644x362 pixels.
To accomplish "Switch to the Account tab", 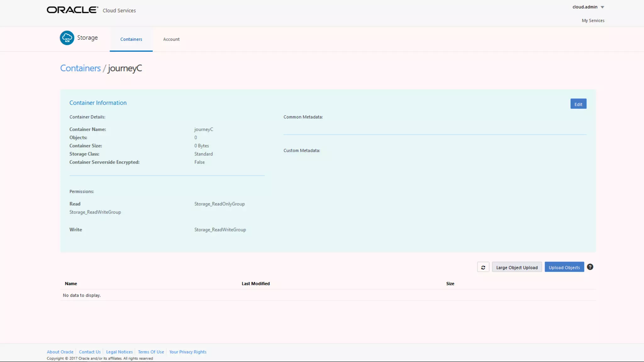I will click(171, 39).
